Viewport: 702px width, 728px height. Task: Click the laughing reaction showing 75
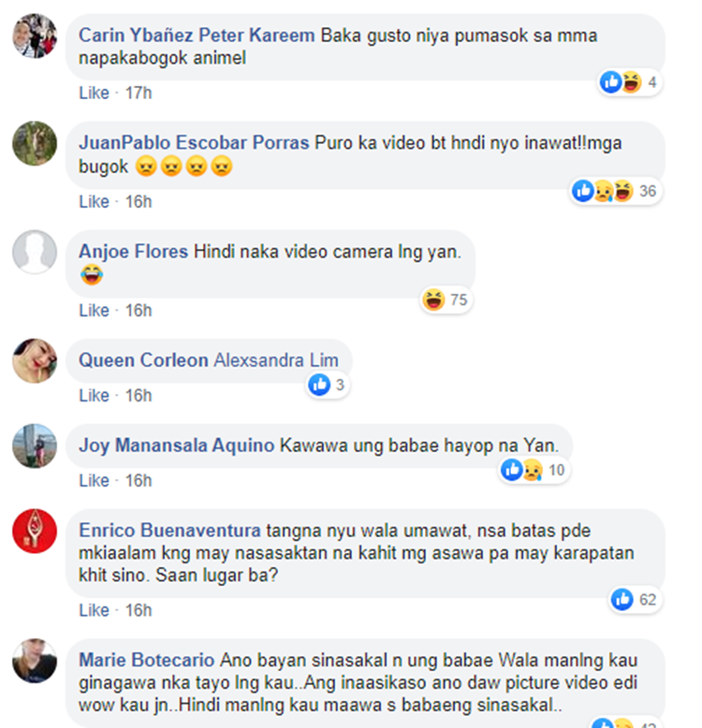click(x=446, y=299)
